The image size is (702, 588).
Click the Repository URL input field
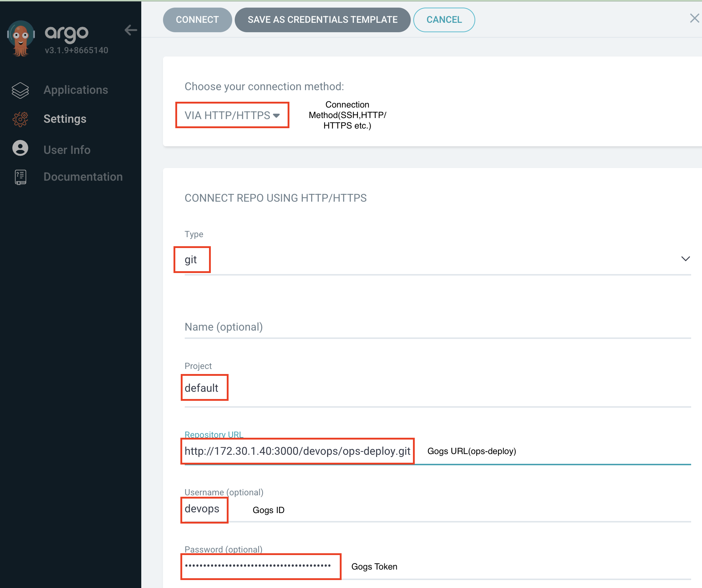[297, 451]
